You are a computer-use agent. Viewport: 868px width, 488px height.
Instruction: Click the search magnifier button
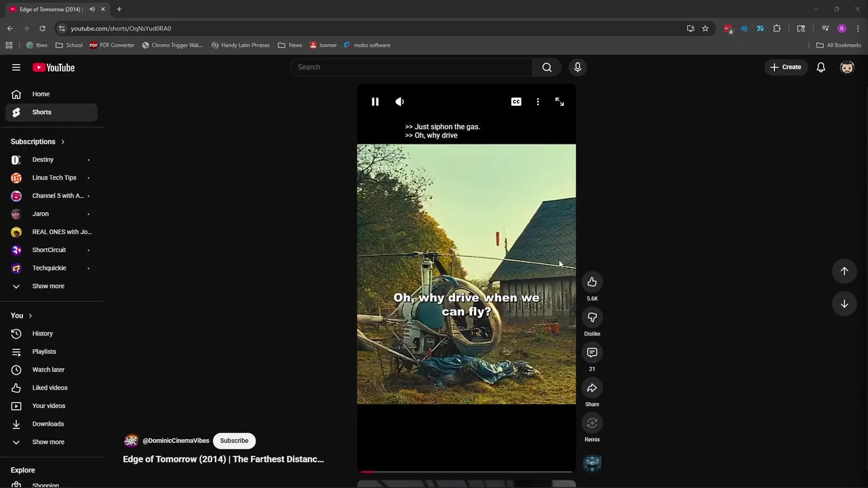(x=547, y=67)
